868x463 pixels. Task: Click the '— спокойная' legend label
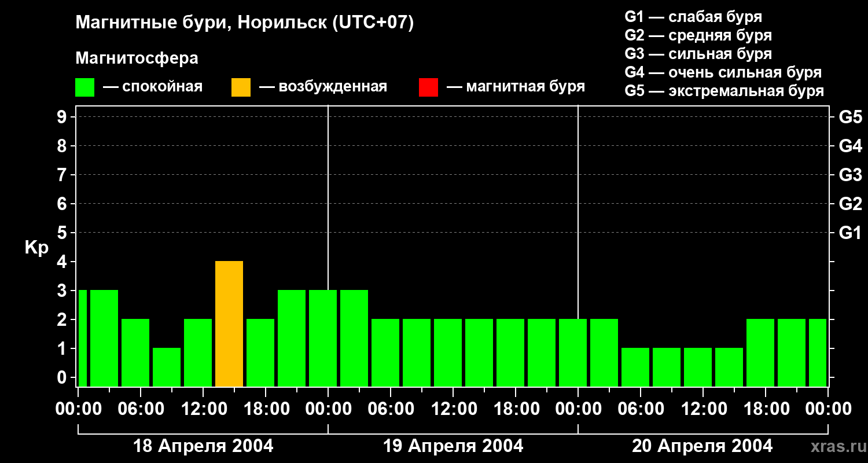pyautogui.click(x=153, y=87)
